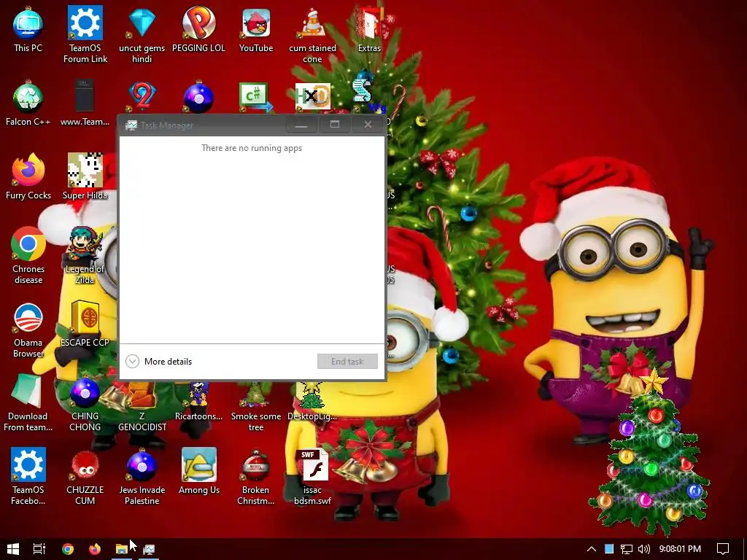Image resolution: width=747 pixels, height=560 pixels.
Task: Open the TeamOS Forum Link shortcut
Action: tap(85, 34)
